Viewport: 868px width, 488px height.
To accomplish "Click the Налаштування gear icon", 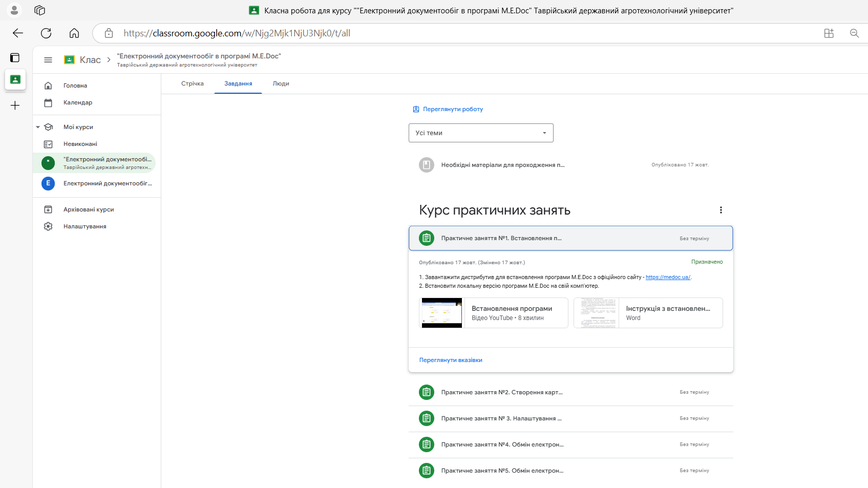I will [48, 226].
